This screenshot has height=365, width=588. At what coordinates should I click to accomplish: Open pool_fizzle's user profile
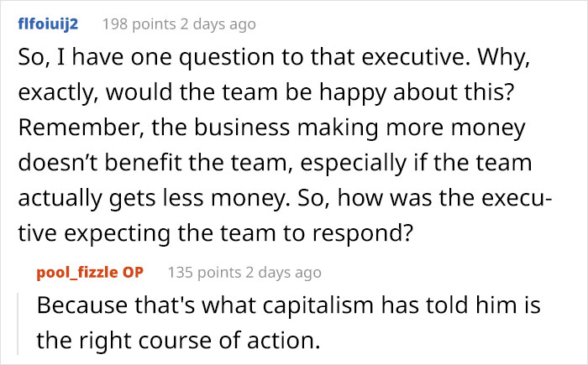84,272
